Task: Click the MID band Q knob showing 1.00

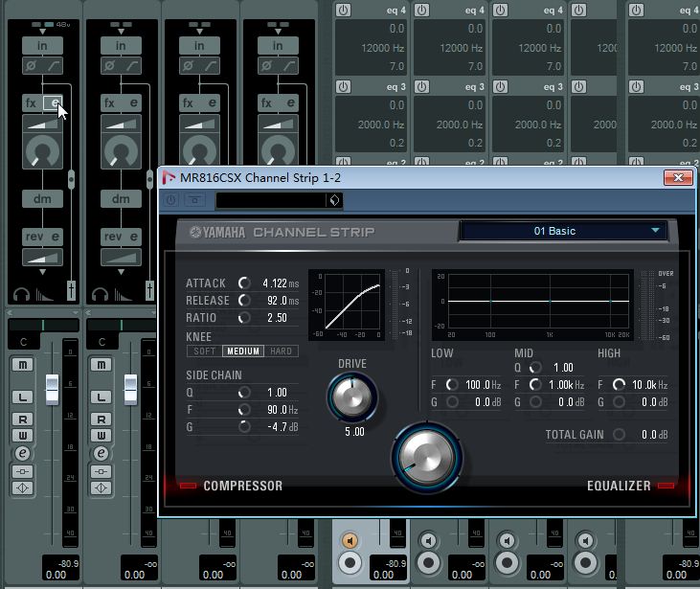Action: tap(535, 368)
